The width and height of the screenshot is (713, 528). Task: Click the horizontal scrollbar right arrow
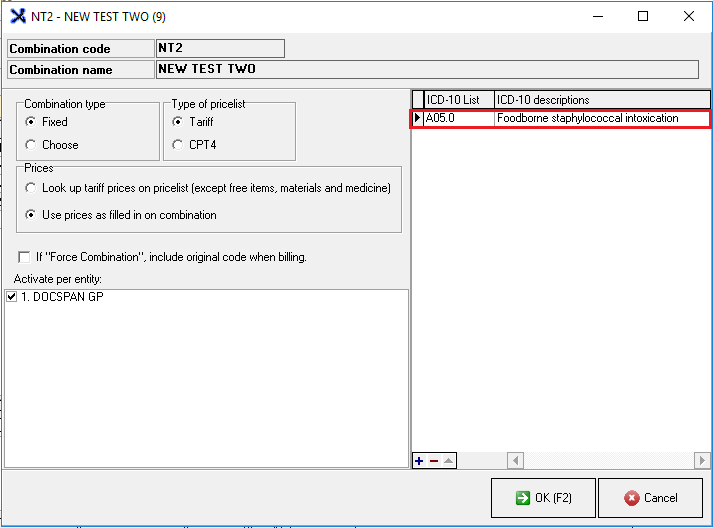tap(702, 461)
